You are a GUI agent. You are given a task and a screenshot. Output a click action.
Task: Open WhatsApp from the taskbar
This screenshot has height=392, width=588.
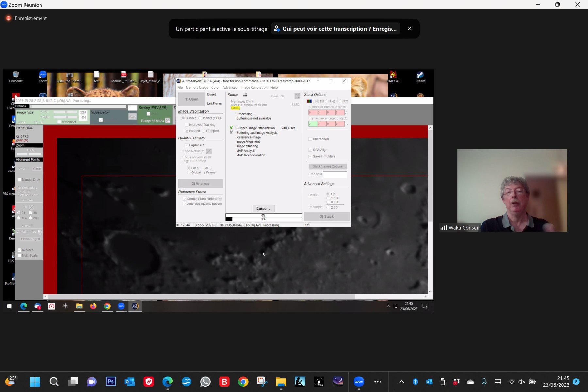pyautogui.click(x=205, y=382)
